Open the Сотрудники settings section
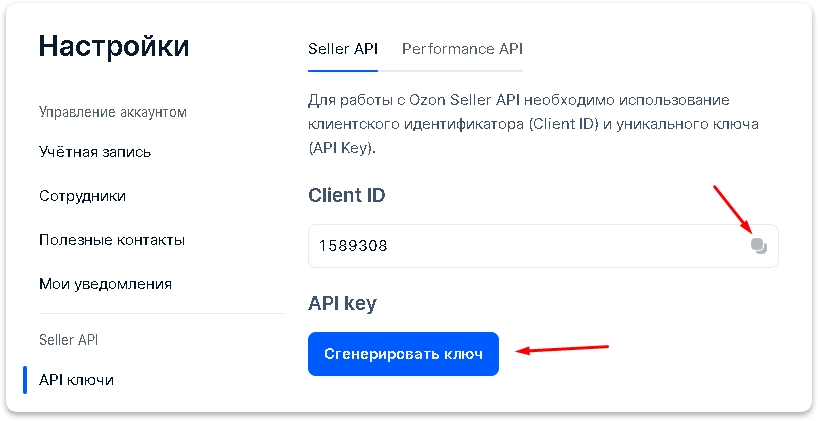Image resolution: width=818 pixels, height=421 pixels. click(82, 196)
